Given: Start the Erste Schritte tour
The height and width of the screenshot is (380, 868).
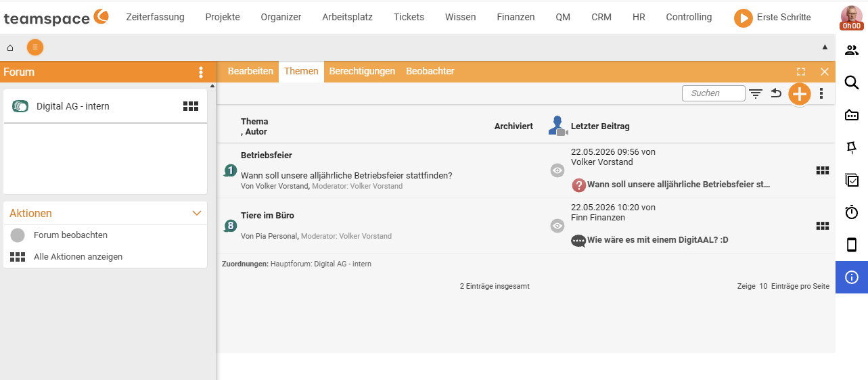Looking at the screenshot, I should point(772,18).
